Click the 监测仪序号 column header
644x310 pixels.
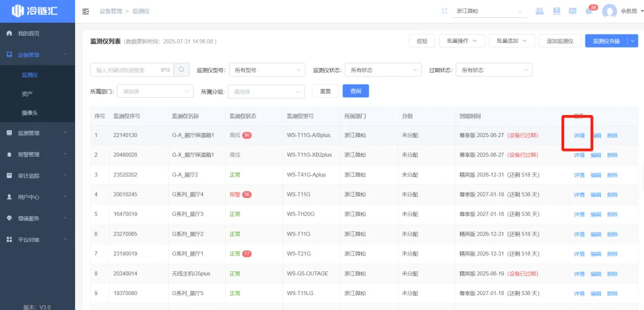pyautogui.click(x=127, y=116)
